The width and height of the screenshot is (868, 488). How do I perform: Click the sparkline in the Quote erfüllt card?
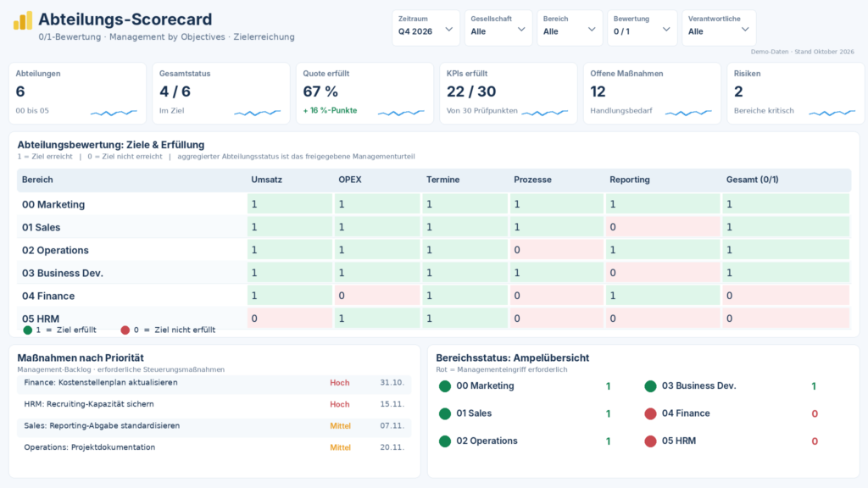point(401,113)
